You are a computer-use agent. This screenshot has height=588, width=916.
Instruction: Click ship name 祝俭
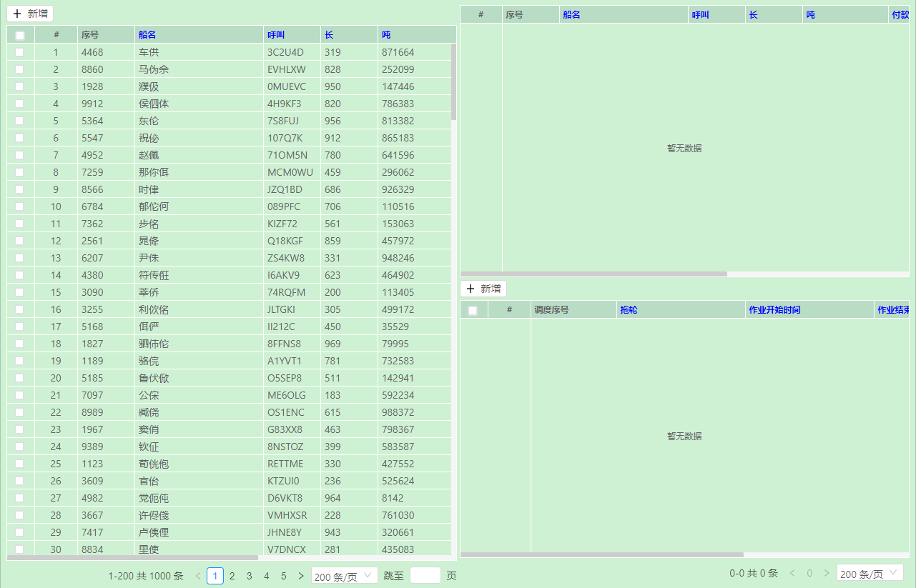coord(149,138)
